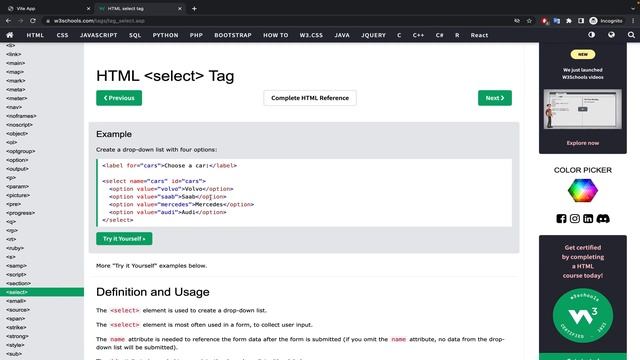Screen dimensions: 640x360
Task: Click Try it Yourself button
Action: click(124, 239)
